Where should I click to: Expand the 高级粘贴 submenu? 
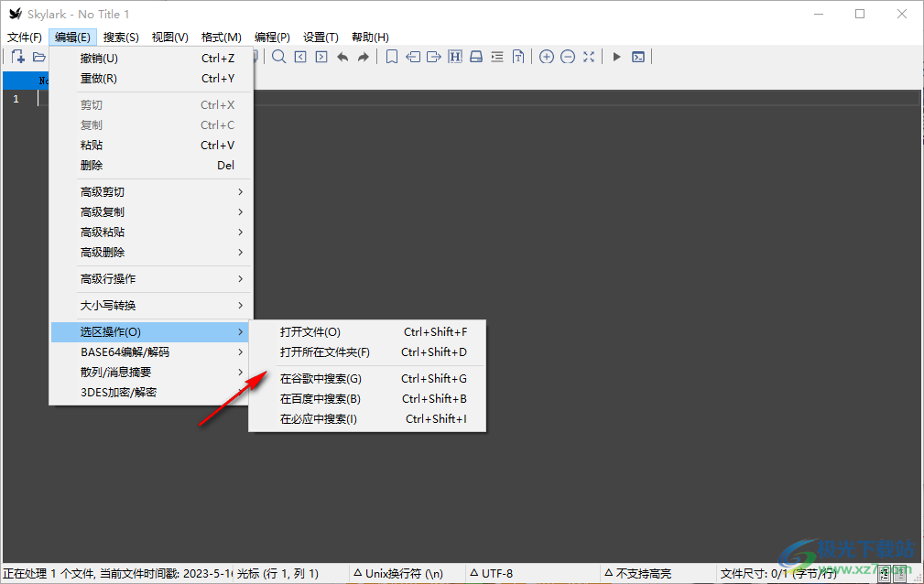pyautogui.click(x=151, y=233)
